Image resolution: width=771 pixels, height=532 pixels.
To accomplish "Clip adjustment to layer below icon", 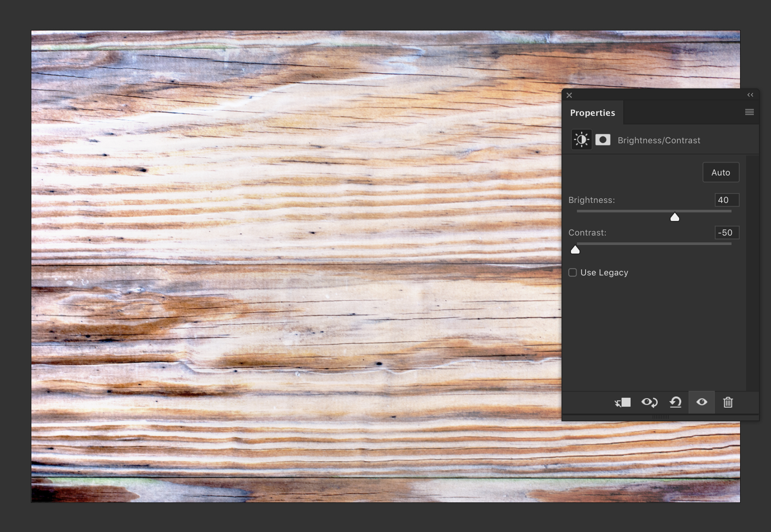I will pos(623,402).
